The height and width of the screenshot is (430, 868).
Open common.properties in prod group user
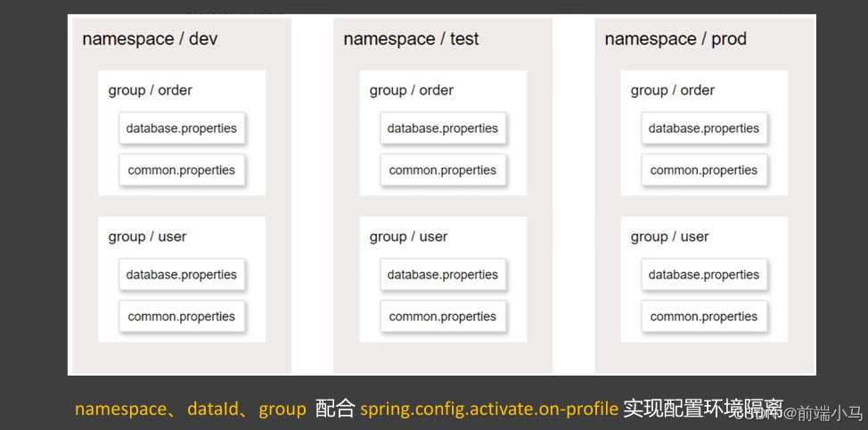click(704, 317)
